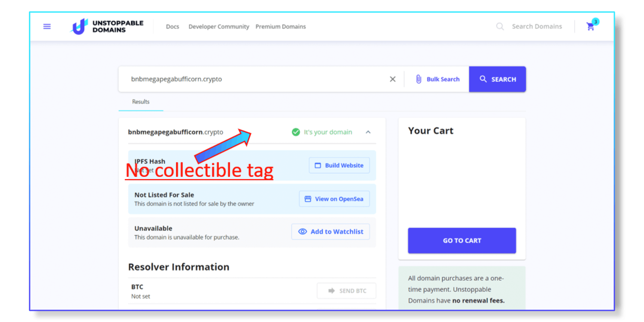Select the Results tab
The width and height of the screenshot is (644, 322).
(x=141, y=102)
